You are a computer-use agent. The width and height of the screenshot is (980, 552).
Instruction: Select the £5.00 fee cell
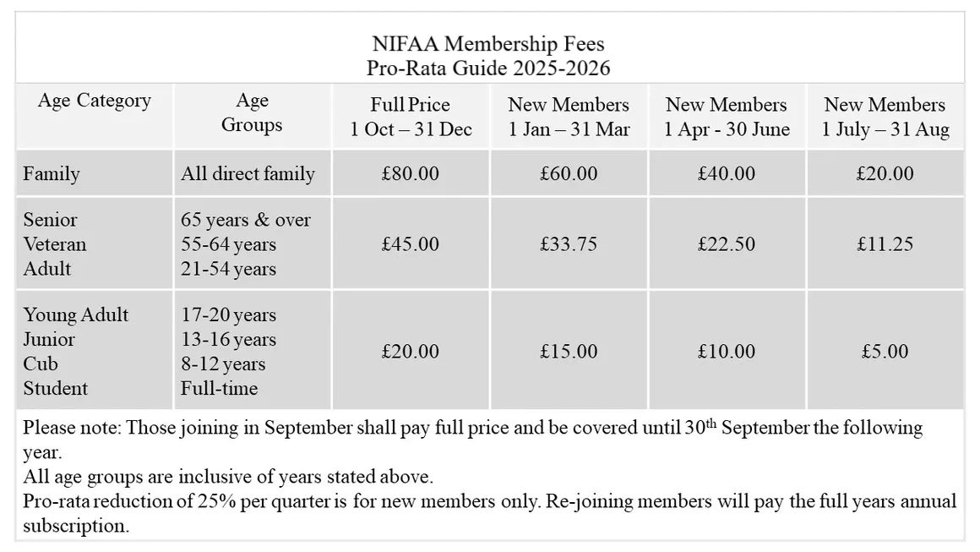click(885, 352)
